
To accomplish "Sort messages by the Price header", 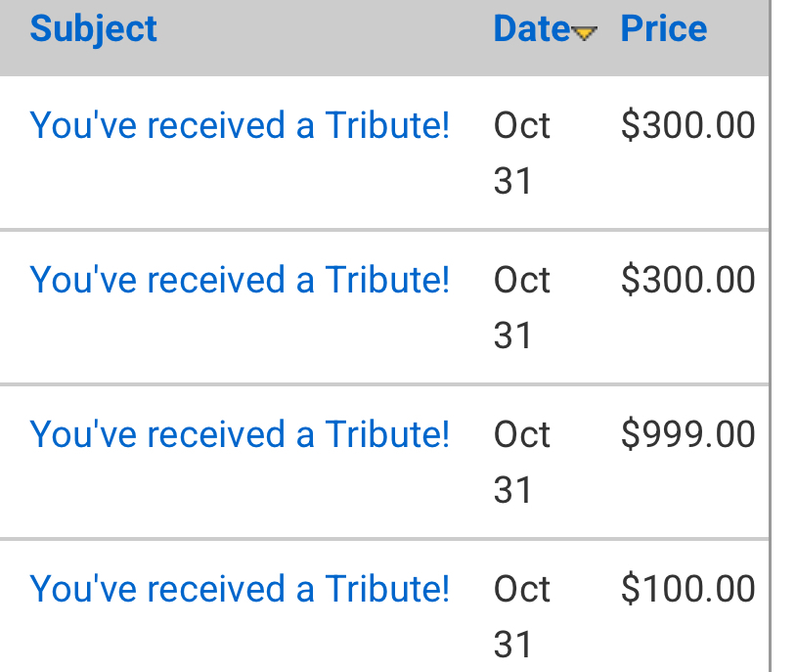I will pyautogui.click(x=663, y=28).
